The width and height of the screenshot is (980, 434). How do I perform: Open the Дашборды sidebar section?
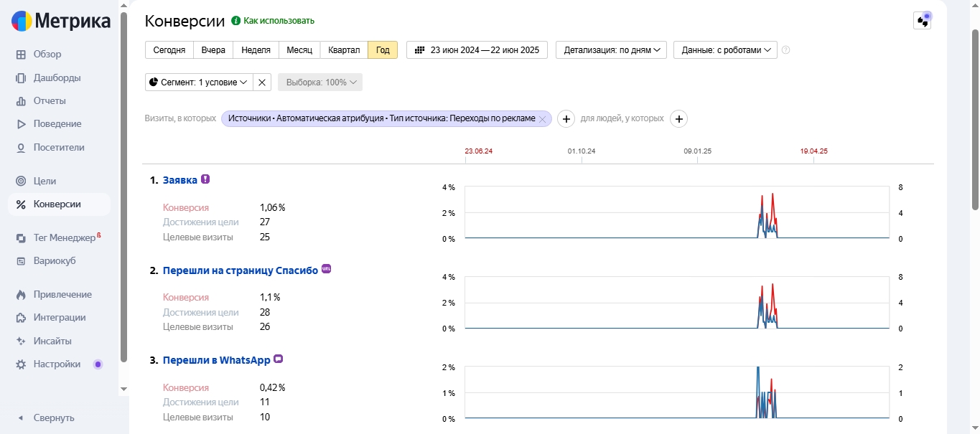pyautogui.click(x=57, y=77)
